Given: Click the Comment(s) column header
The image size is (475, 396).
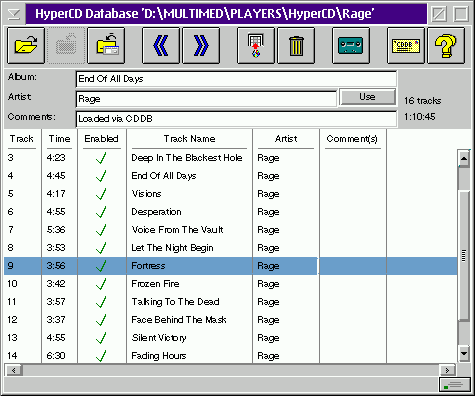Looking at the screenshot, I should (x=352, y=139).
